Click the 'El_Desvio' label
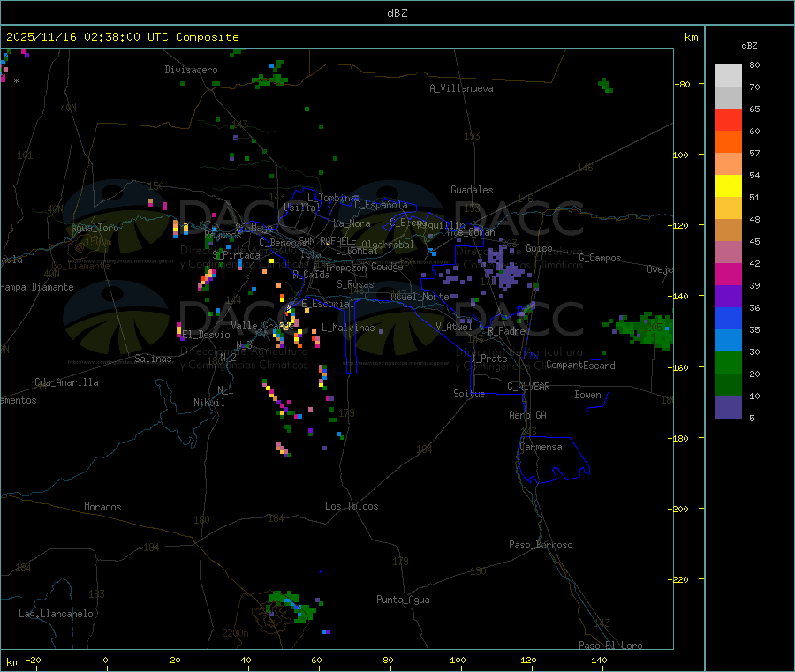The image size is (795, 672). (x=206, y=335)
